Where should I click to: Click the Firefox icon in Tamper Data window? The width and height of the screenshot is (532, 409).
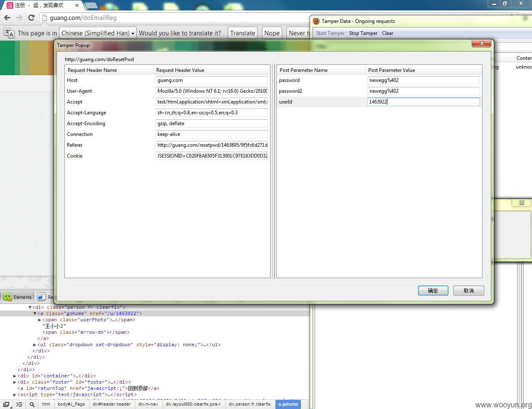(x=316, y=21)
